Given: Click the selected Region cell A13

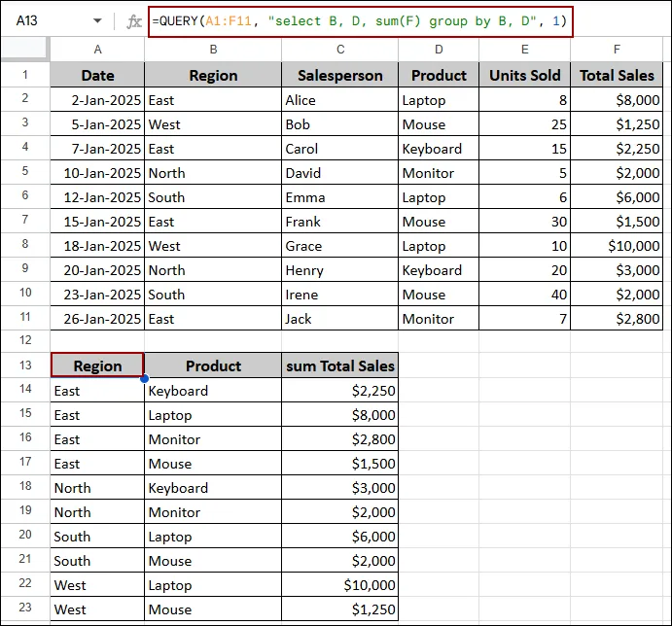Looking at the screenshot, I should point(97,365).
